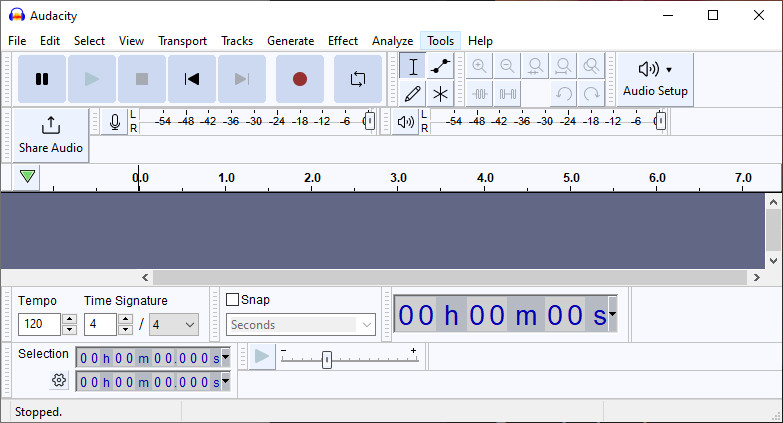
Task: Choose the Selection (I-beam) tool
Action: (412, 66)
